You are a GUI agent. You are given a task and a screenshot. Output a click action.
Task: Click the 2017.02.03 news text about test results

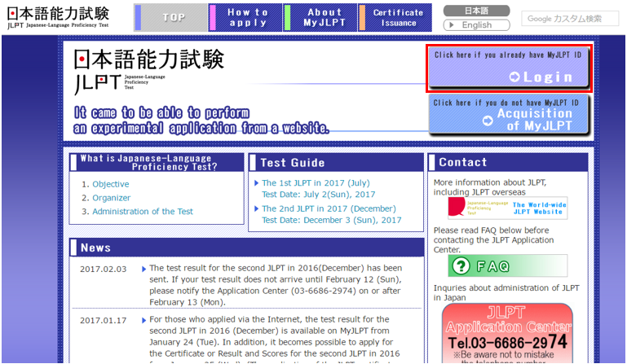pyautogui.click(x=276, y=285)
